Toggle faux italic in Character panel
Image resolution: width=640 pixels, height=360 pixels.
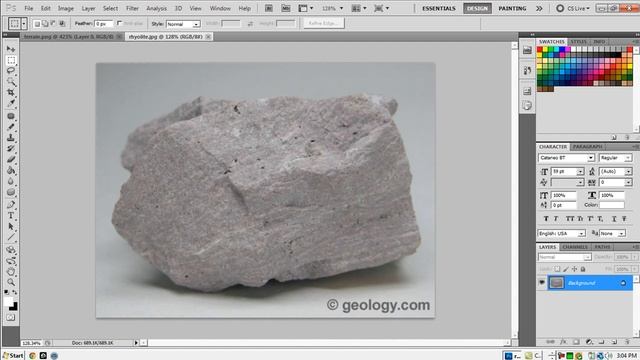556,219
